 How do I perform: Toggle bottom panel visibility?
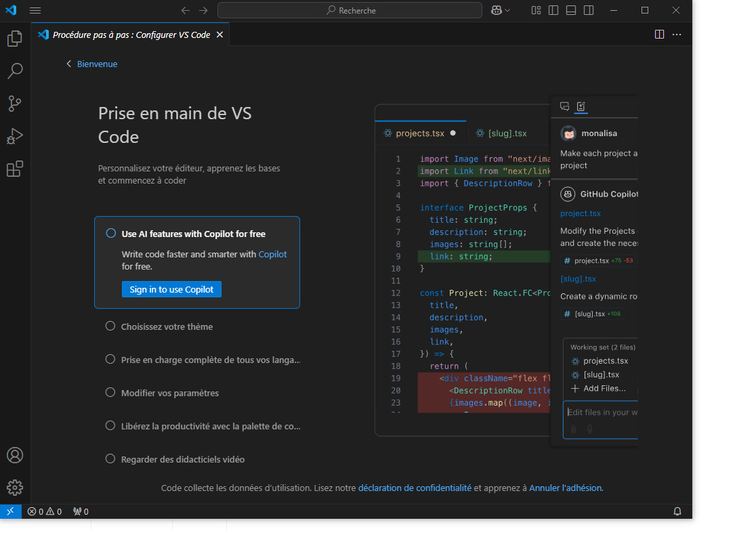pos(571,10)
